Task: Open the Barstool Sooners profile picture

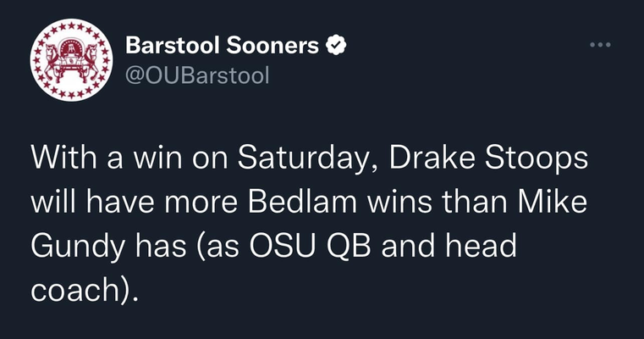Action: point(71,60)
